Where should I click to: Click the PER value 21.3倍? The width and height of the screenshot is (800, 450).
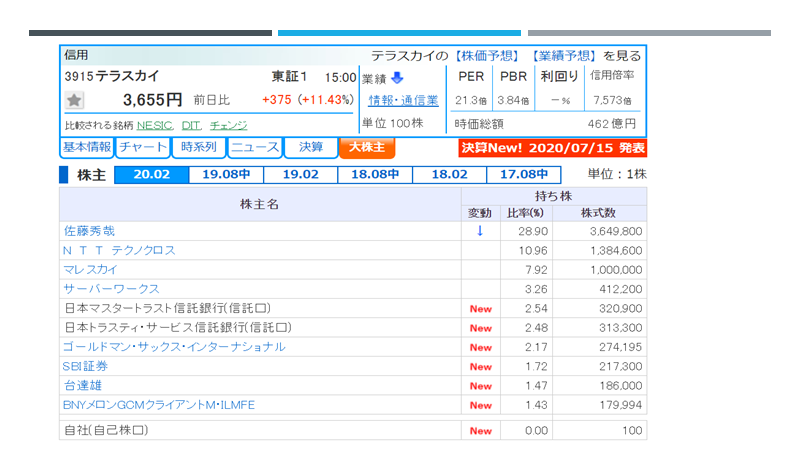click(470, 101)
